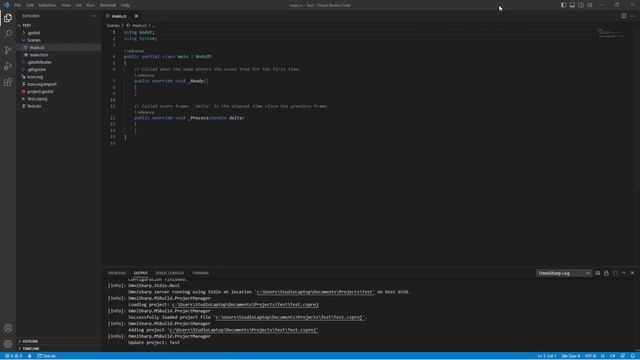Click the Tab Size status bar item
Viewport: 640px width, 360px height.
pos(571,356)
